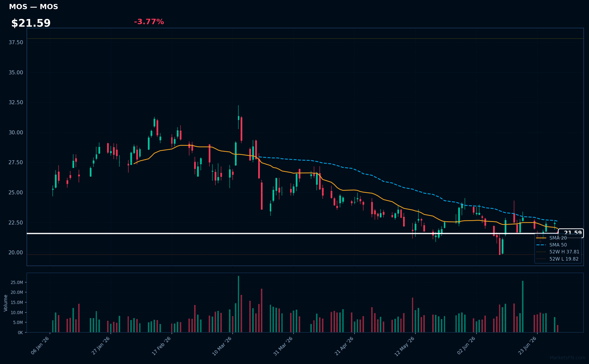Click the $21.59 current price heading
589x364 pixels.
pyautogui.click(x=31, y=23)
